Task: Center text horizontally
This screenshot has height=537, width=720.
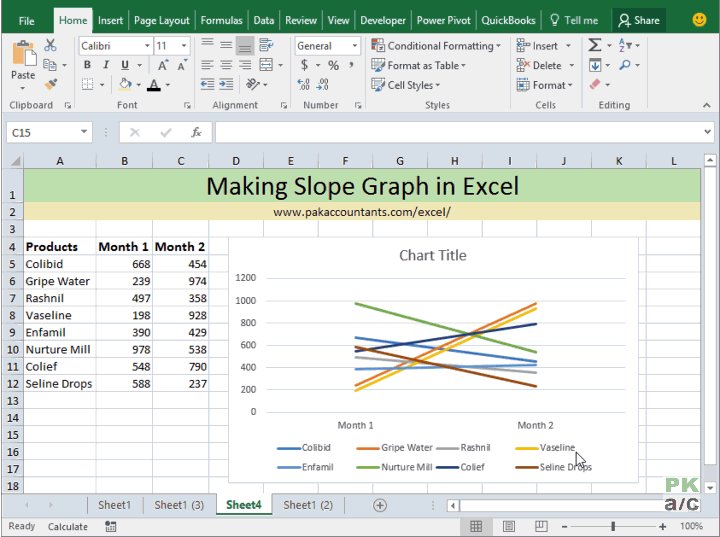Action: point(226,65)
